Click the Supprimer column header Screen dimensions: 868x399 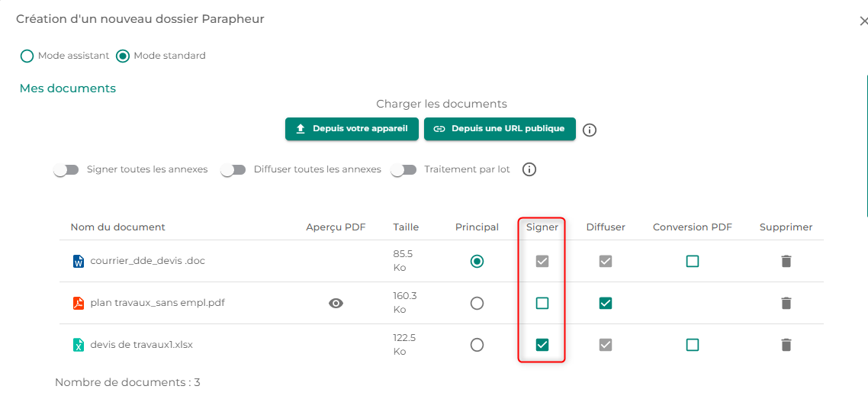[786, 227]
